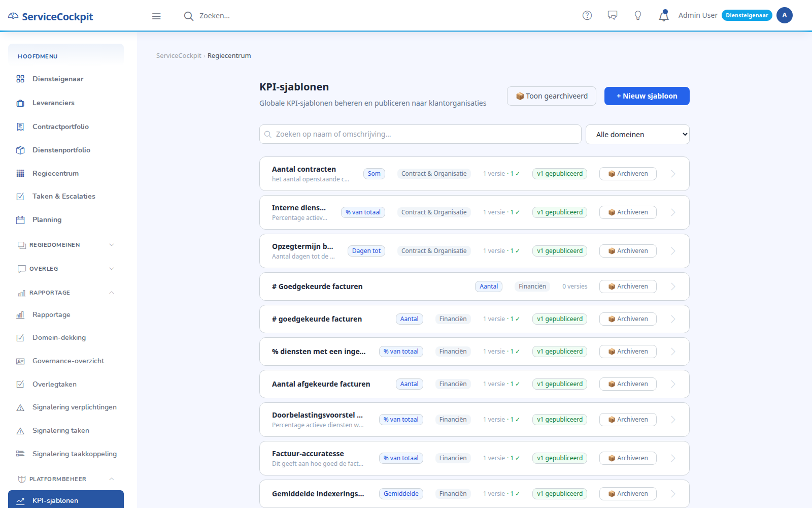The image size is (812, 508).
Task: Open the feedback chat icon in header
Action: point(613,16)
